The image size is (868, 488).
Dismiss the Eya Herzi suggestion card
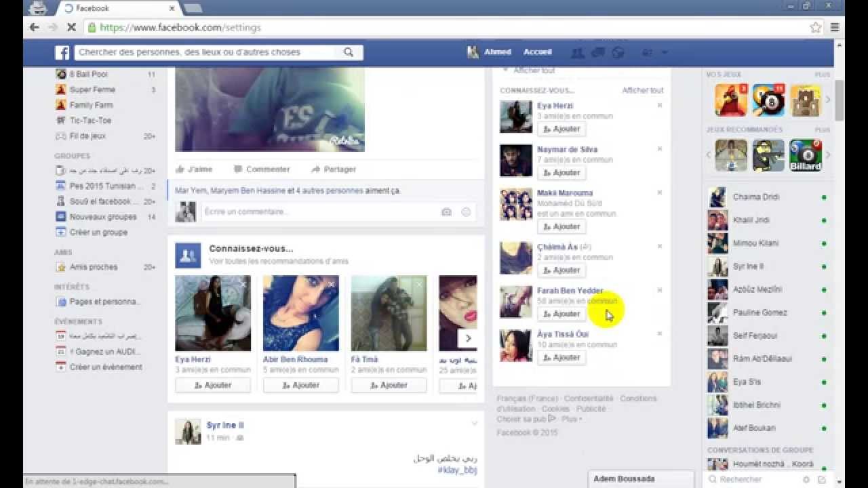tap(243, 284)
